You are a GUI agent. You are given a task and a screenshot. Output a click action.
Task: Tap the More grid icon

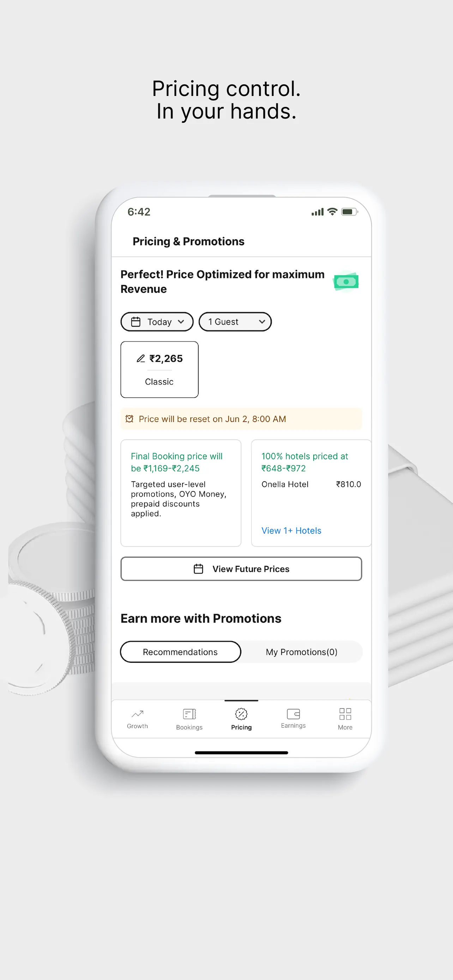tap(345, 714)
